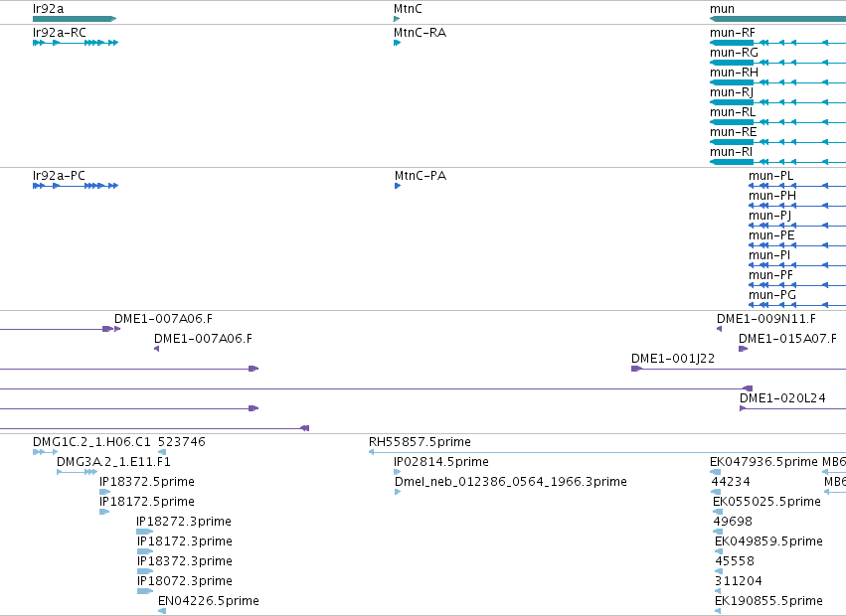Click the EN04226.5prime EST label

pos(208,601)
